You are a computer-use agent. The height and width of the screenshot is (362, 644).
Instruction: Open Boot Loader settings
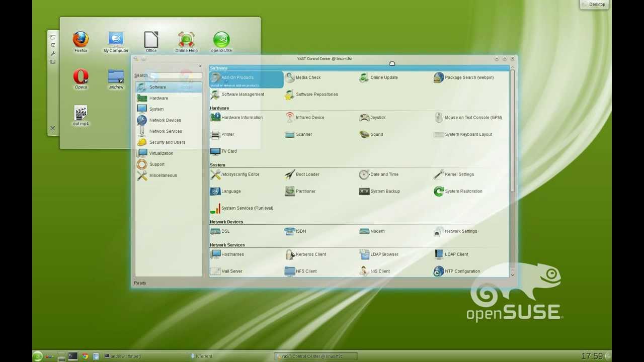pyautogui.click(x=302, y=174)
